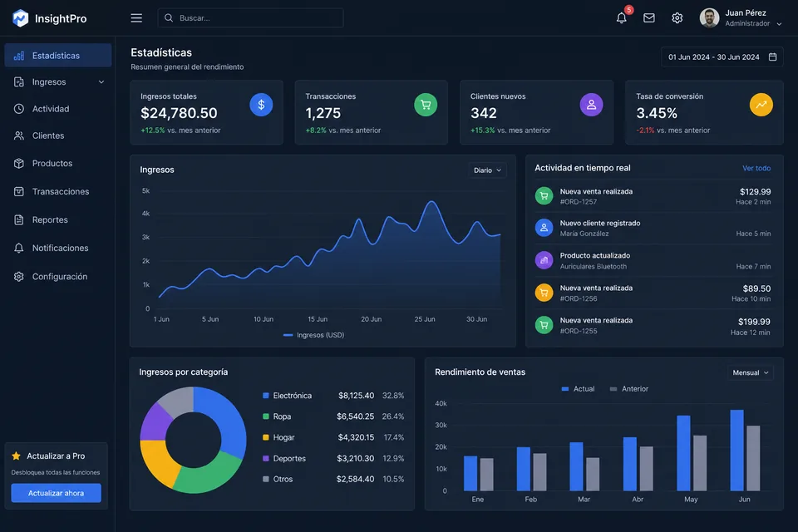
Task: Go to Actividad in sidebar
Action: point(58,109)
